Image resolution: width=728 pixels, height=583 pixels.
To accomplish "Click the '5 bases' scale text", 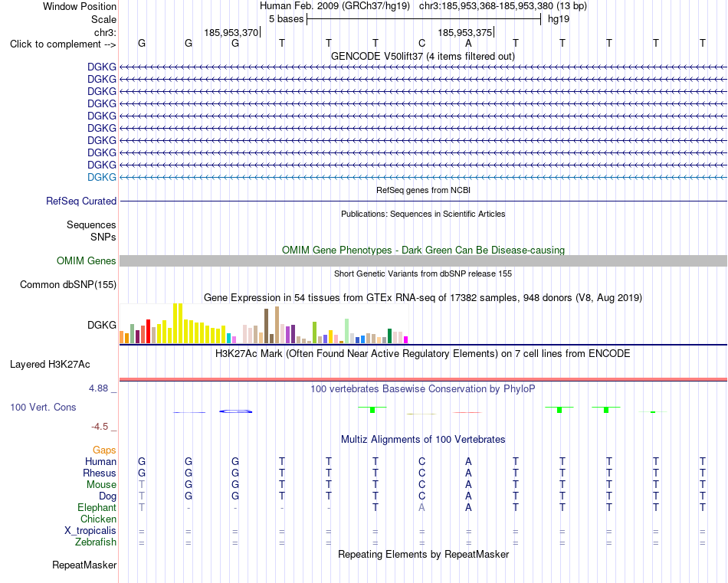I will click(x=286, y=19).
